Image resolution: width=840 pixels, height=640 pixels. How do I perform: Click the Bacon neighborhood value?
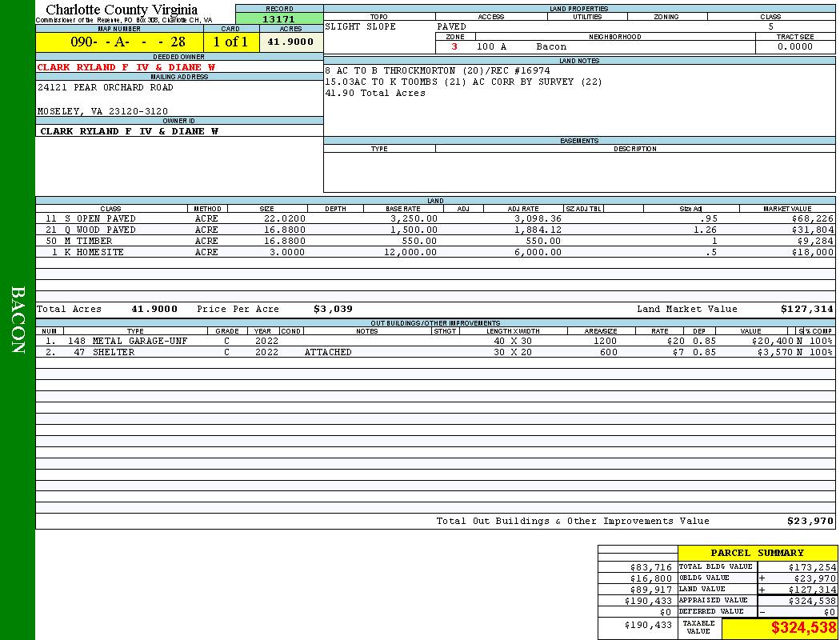551,47
